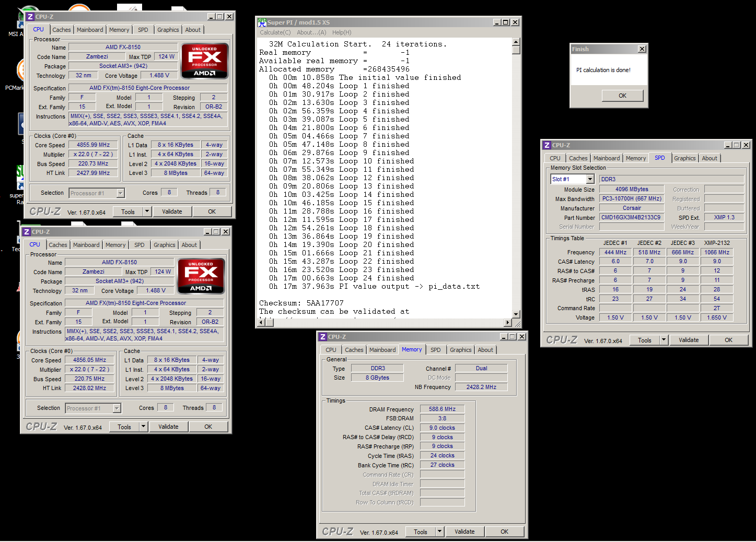Click the left arrow of Super PI's horizontal scrollbar
Screen dimensions: 756x542
tap(262, 323)
